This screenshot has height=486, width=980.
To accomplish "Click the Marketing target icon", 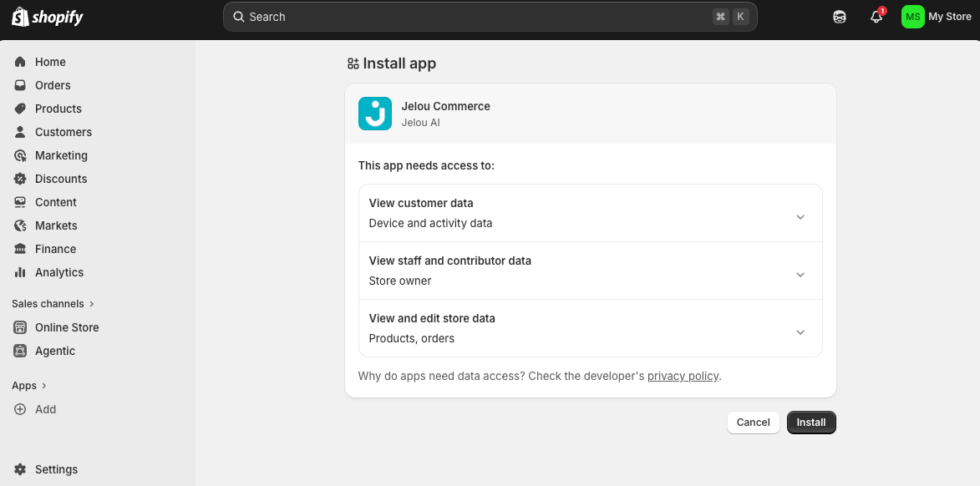I will pyautogui.click(x=20, y=155).
